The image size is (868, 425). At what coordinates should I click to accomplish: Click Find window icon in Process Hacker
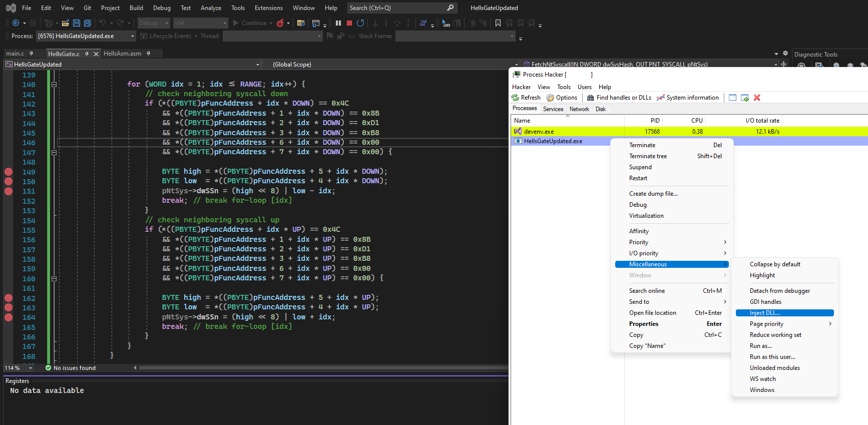[x=733, y=98]
